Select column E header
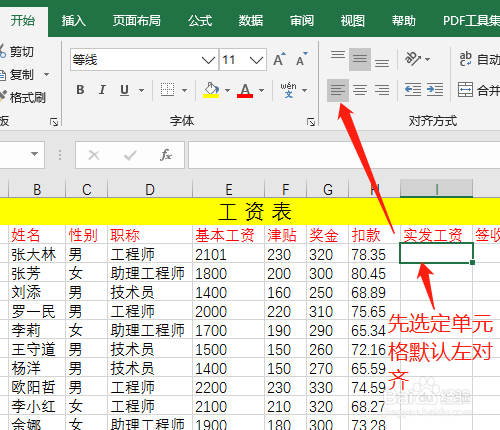 coord(229,189)
